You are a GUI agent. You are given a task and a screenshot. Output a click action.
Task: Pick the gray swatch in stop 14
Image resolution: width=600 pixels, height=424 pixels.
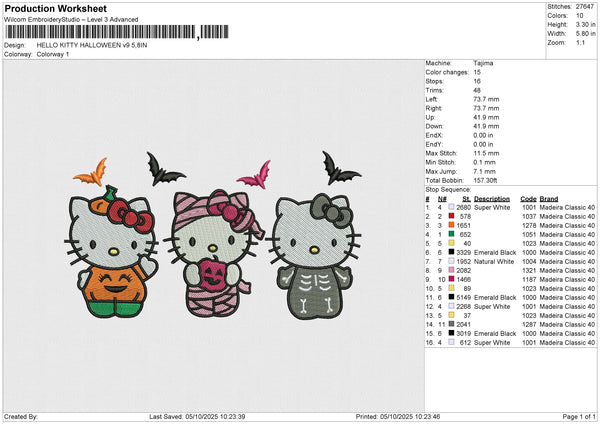pos(452,325)
